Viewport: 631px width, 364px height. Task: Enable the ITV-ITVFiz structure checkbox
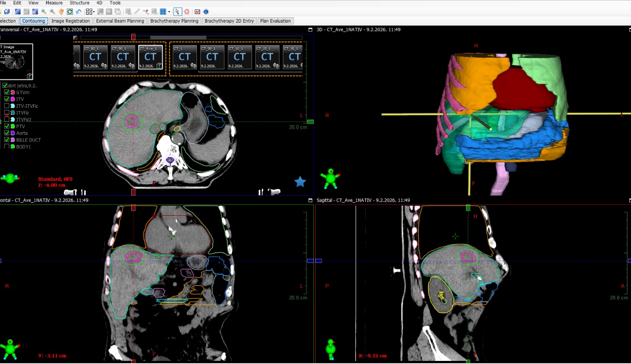click(x=7, y=106)
